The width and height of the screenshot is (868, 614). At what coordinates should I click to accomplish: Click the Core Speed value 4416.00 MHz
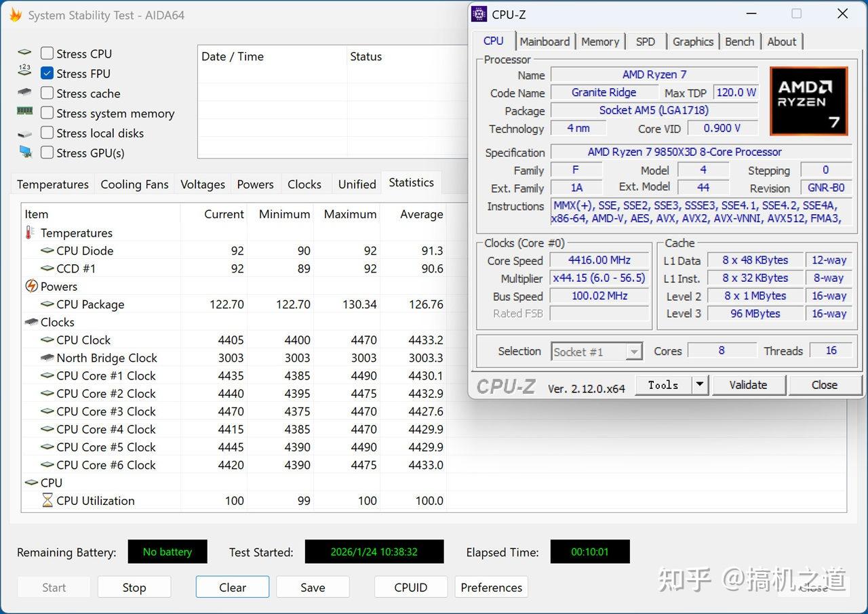(599, 260)
